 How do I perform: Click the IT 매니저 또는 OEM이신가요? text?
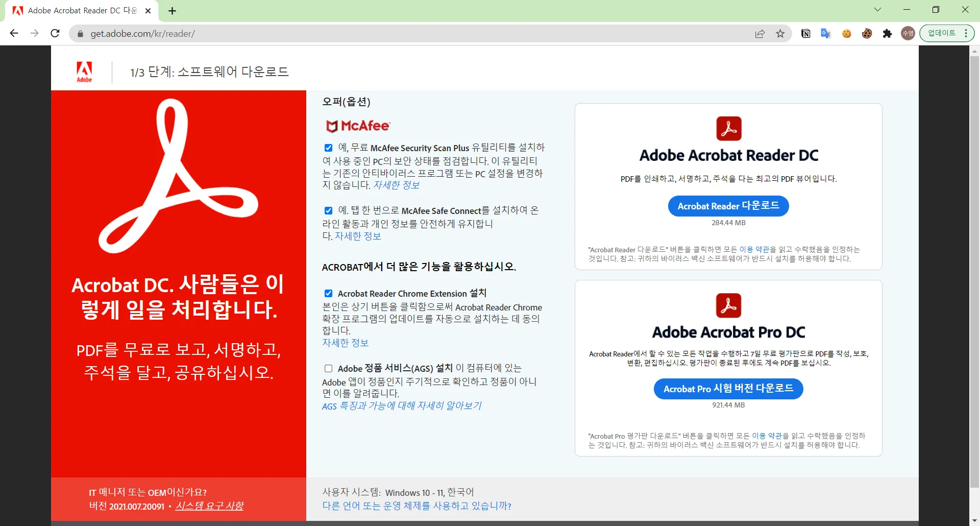click(148, 492)
